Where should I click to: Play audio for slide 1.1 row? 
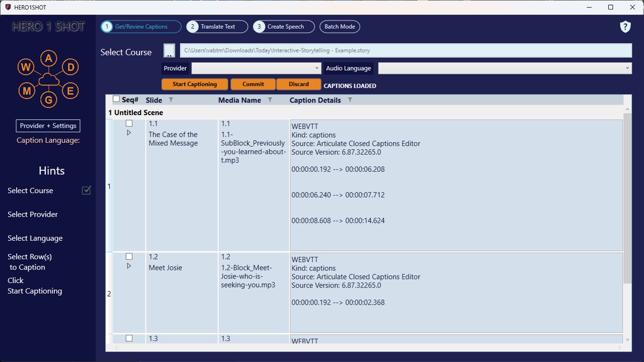point(129,133)
